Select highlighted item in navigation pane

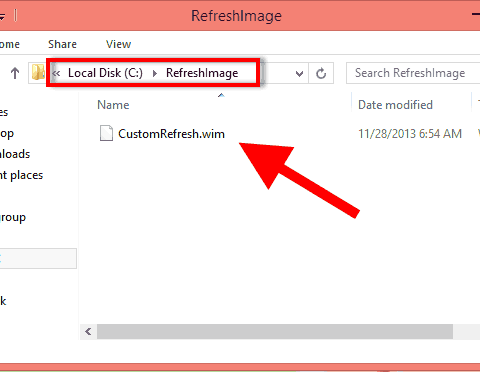tap(38, 258)
